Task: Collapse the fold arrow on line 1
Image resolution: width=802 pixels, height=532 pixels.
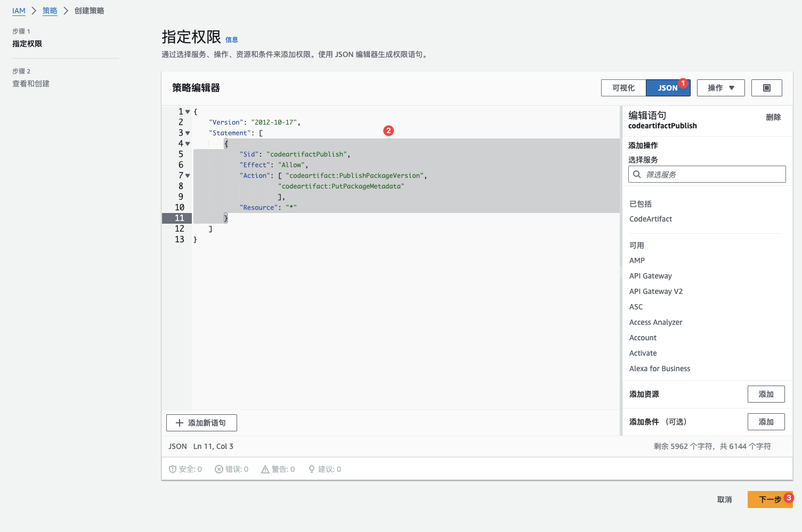Action: [188, 112]
